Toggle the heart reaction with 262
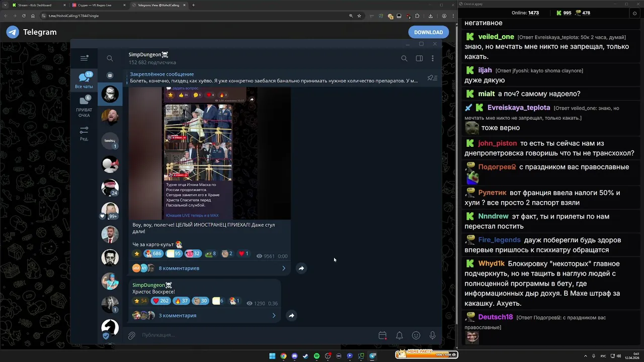Screen dimensions: 644x362 160,301
